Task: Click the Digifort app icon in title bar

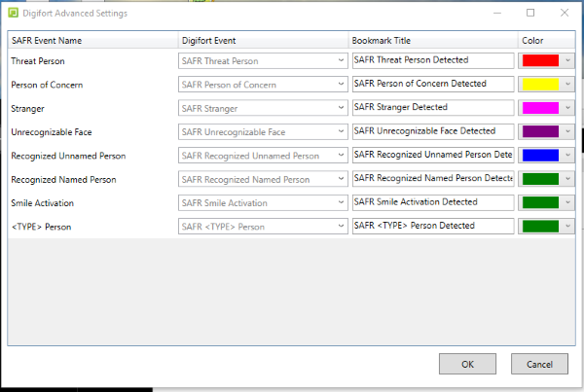Action: (x=13, y=13)
